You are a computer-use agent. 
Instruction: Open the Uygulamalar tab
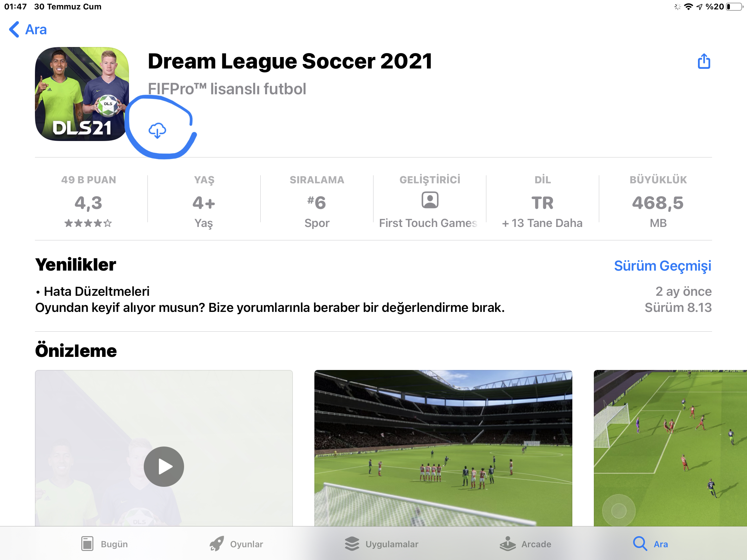coord(381,544)
